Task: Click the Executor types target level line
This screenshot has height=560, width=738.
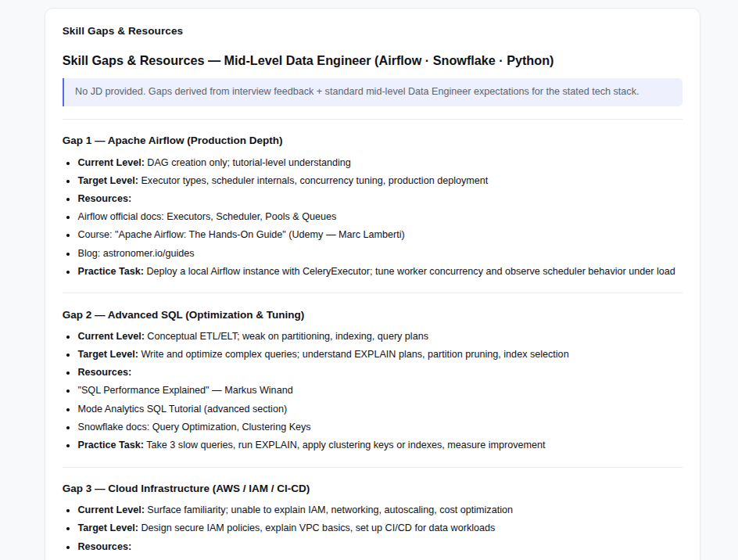Action: click(283, 181)
